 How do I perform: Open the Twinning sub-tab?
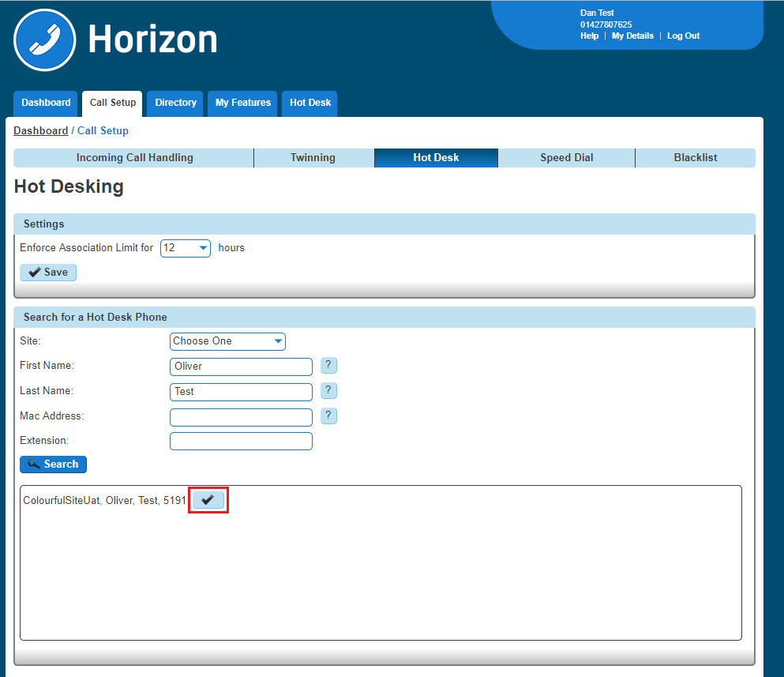click(x=313, y=158)
